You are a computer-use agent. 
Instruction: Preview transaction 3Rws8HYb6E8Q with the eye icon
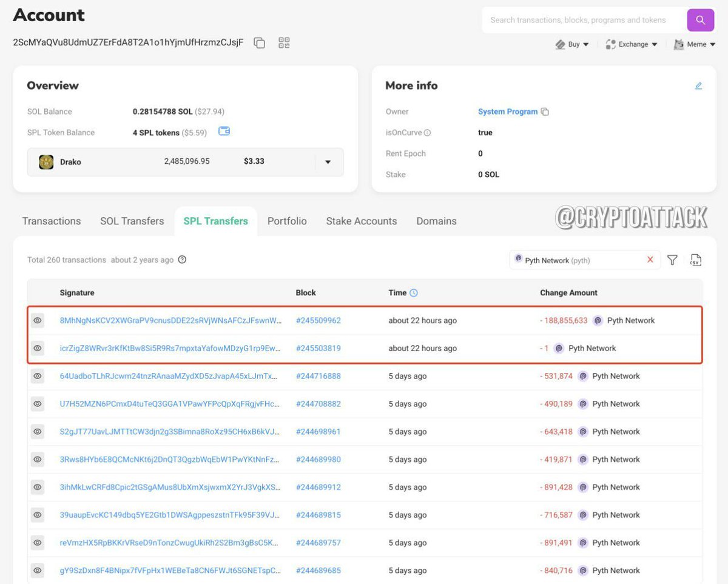click(38, 460)
